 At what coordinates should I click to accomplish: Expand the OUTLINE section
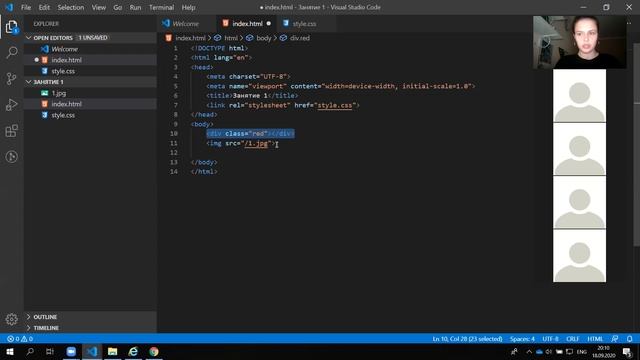(90, 317)
